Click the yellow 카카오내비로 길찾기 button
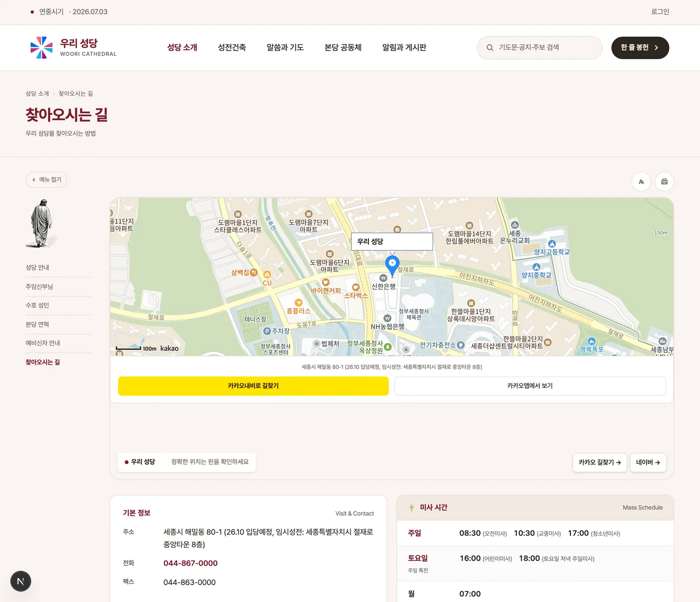This screenshot has height=602, width=700. pos(253,386)
